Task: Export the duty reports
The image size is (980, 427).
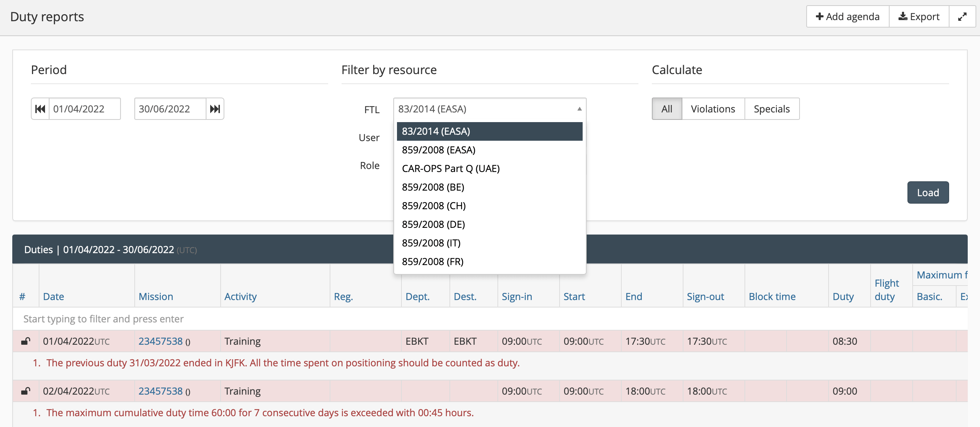Action: (x=919, y=17)
